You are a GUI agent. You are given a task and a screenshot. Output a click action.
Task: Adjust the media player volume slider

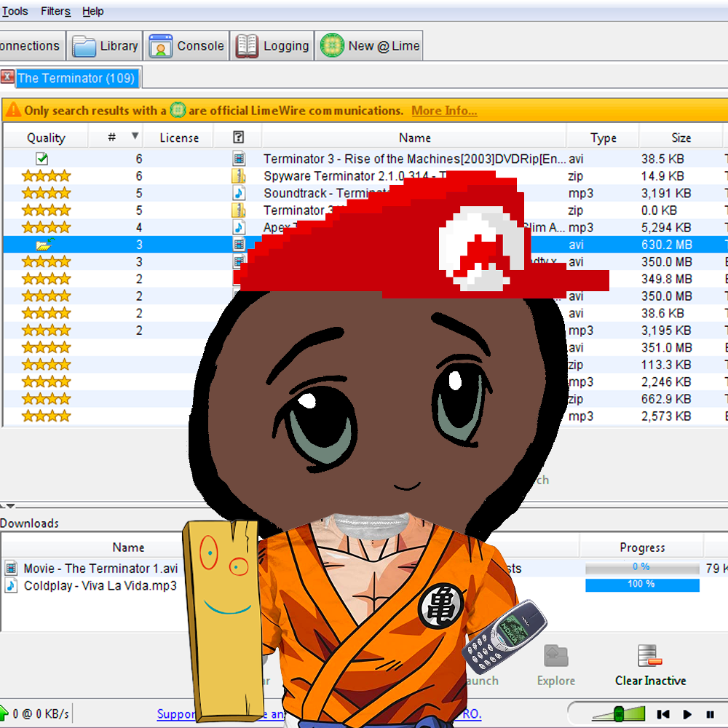tap(618, 713)
